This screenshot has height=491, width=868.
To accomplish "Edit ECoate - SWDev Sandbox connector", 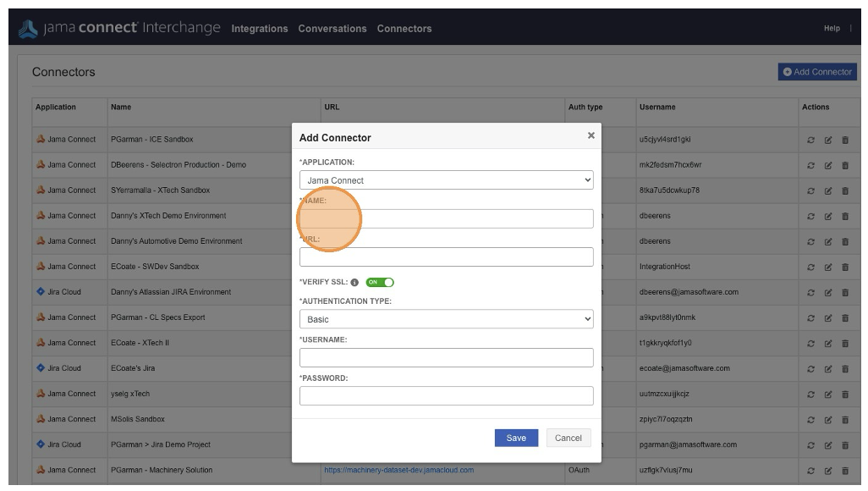I will click(828, 268).
